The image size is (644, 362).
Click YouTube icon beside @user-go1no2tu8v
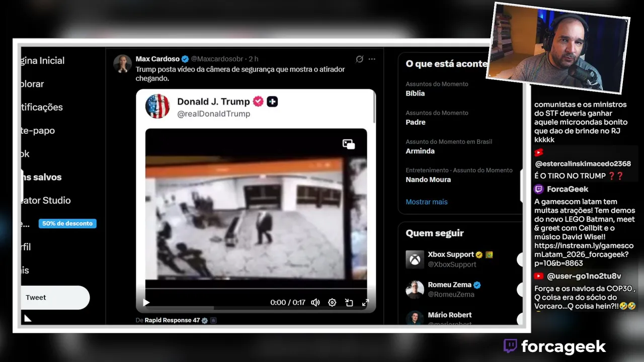(539, 276)
